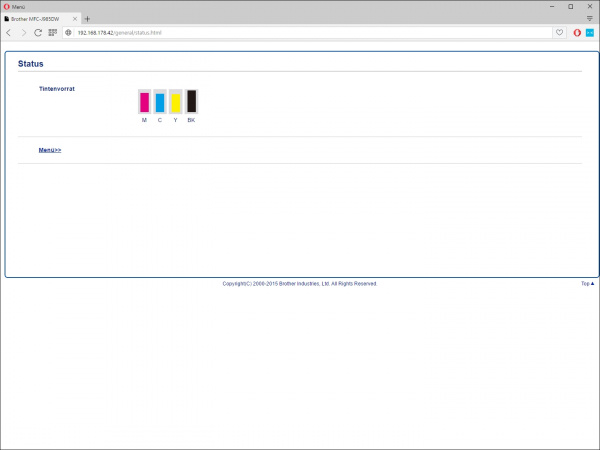Click the black ink level indicator
Screen dimensions: 600x450
(191, 101)
